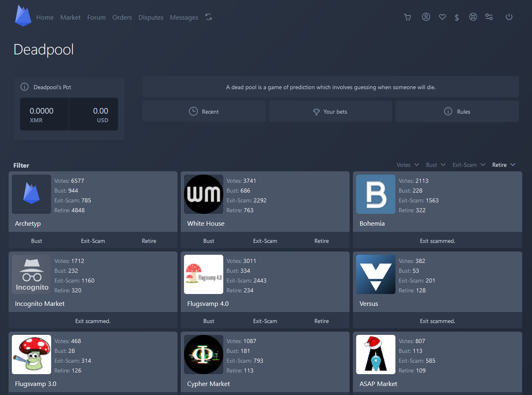Screen dimensions: 532x395
Task: Expand the Votes sort dropdown
Action: coord(408,165)
